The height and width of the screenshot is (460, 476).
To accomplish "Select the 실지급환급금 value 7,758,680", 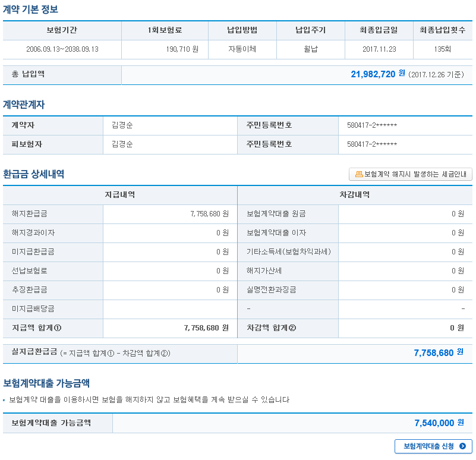I will pos(434,353).
